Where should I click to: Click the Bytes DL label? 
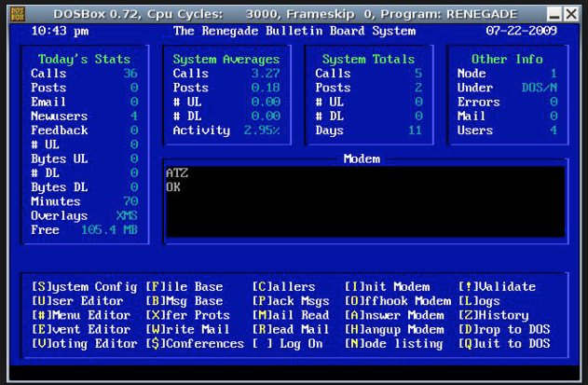(x=60, y=187)
